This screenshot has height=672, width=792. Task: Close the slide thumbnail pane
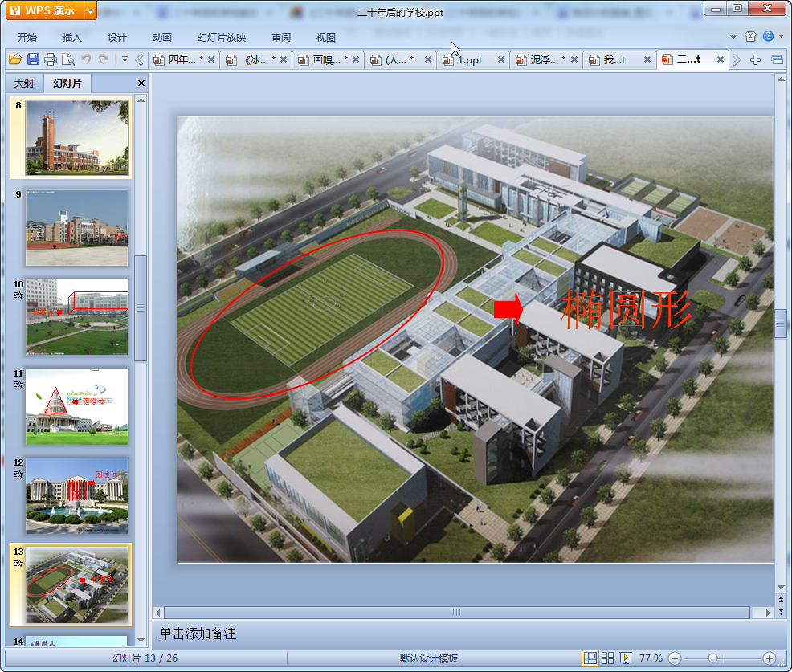141,83
